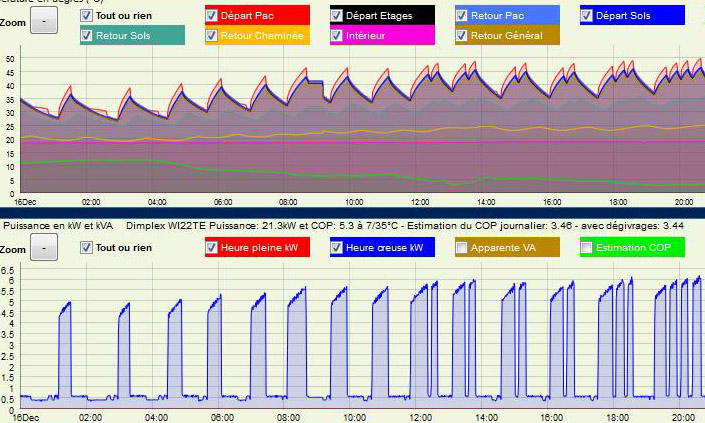This screenshot has width=705, height=423.
Task: Click the 12:00 label on the power chart axis
Action: 421,416
